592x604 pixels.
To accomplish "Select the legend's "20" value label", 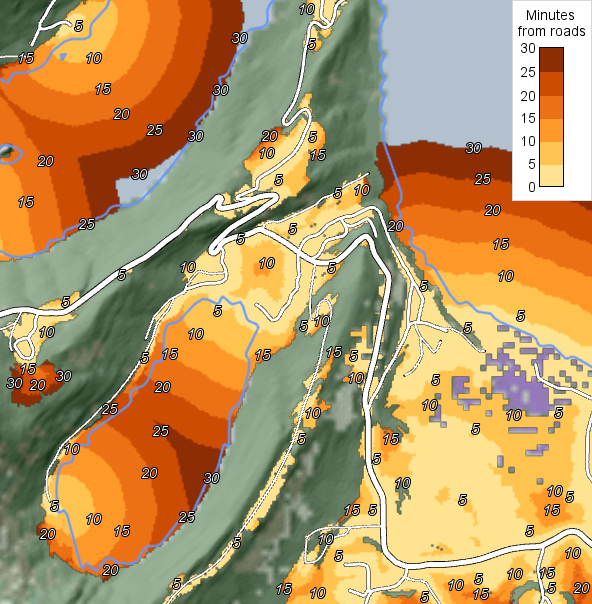I will point(528,96).
